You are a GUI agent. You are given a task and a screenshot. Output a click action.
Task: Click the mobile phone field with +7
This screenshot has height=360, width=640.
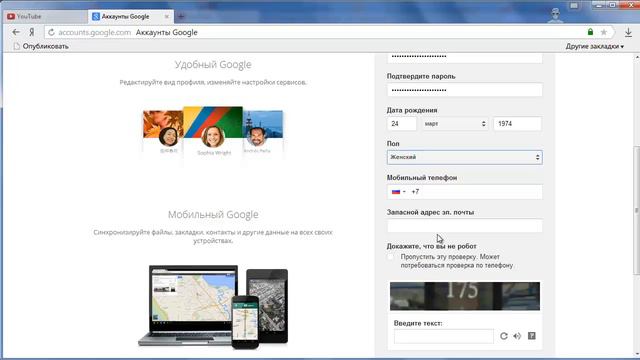[x=464, y=191]
